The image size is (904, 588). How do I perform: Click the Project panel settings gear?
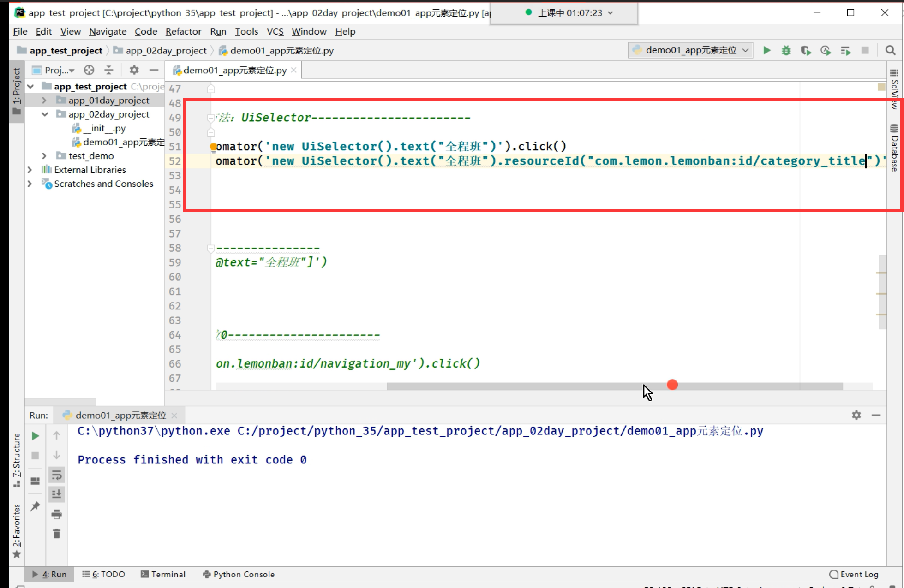tap(134, 70)
